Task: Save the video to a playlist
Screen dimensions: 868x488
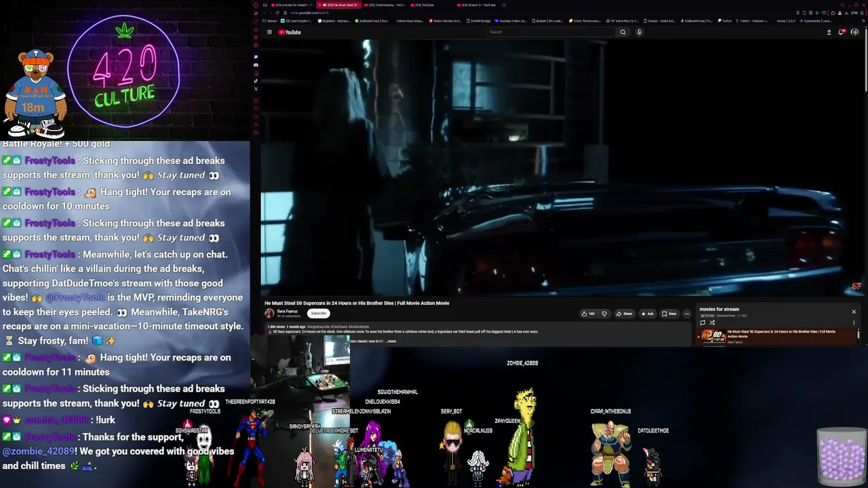Action: [669, 314]
